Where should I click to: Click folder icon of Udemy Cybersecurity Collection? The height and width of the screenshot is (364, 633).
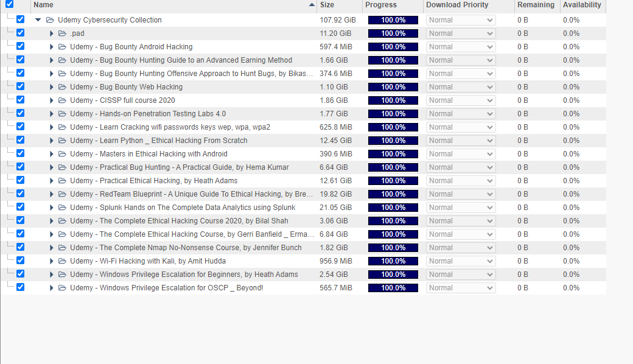pos(50,19)
